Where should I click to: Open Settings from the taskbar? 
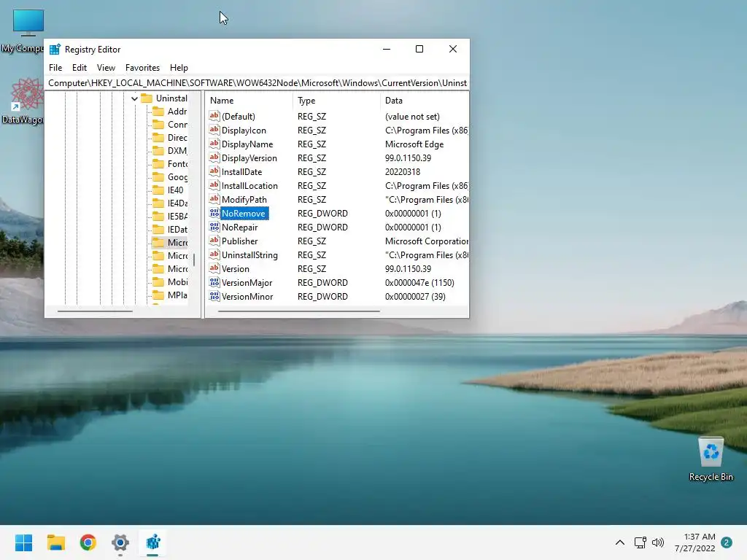click(x=120, y=542)
